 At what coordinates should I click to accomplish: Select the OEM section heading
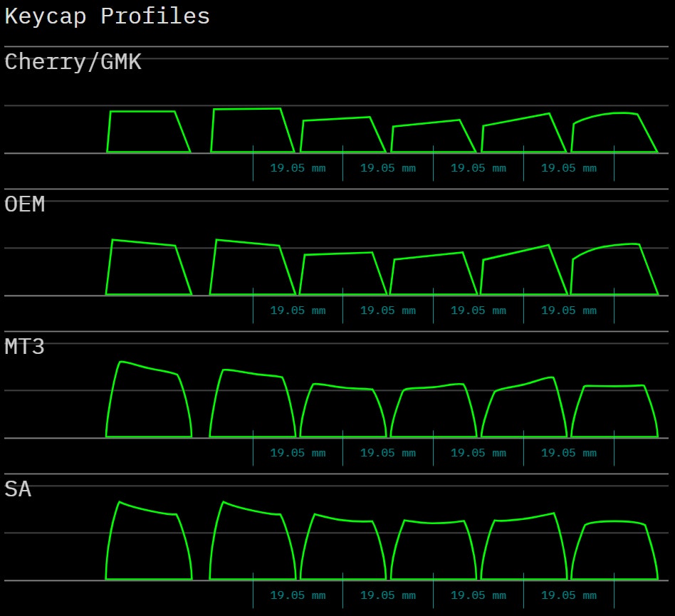25,205
